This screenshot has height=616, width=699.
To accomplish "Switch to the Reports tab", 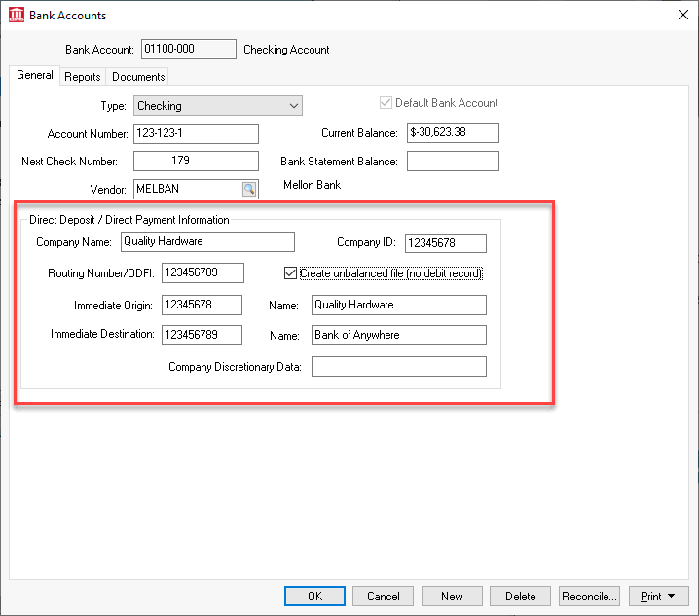I will 83,77.
